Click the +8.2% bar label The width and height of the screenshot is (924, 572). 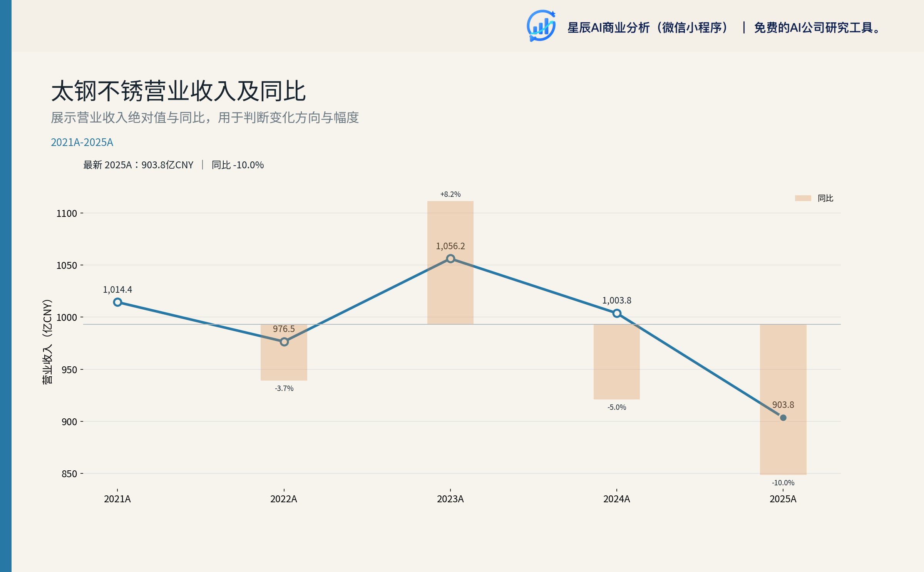click(450, 194)
